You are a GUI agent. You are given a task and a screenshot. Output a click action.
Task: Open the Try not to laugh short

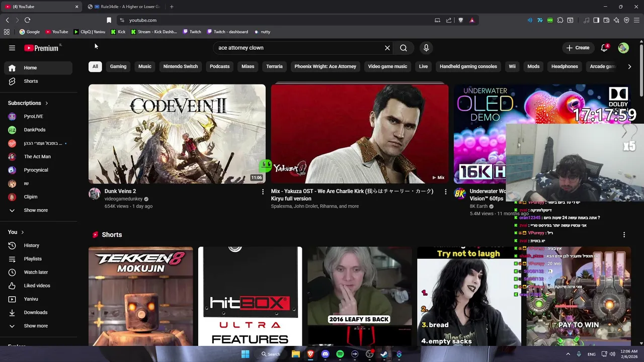tap(469, 296)
